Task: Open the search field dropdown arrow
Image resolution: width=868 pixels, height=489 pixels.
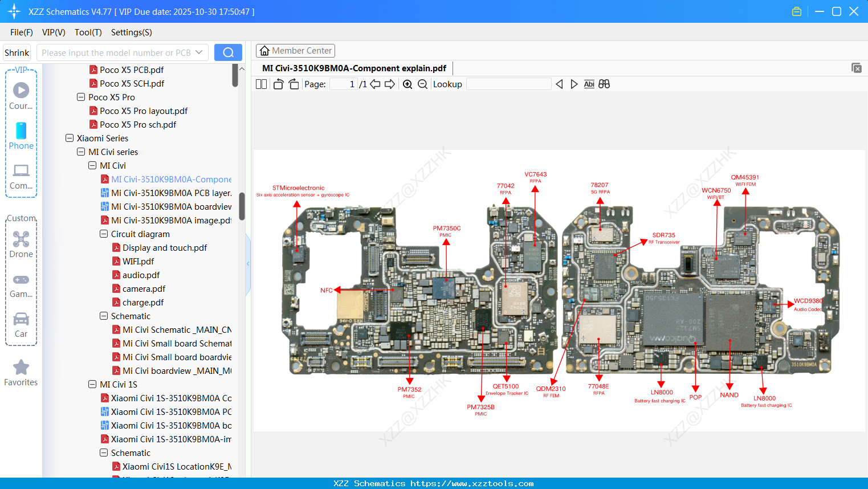Action: (x=200, y=52)
